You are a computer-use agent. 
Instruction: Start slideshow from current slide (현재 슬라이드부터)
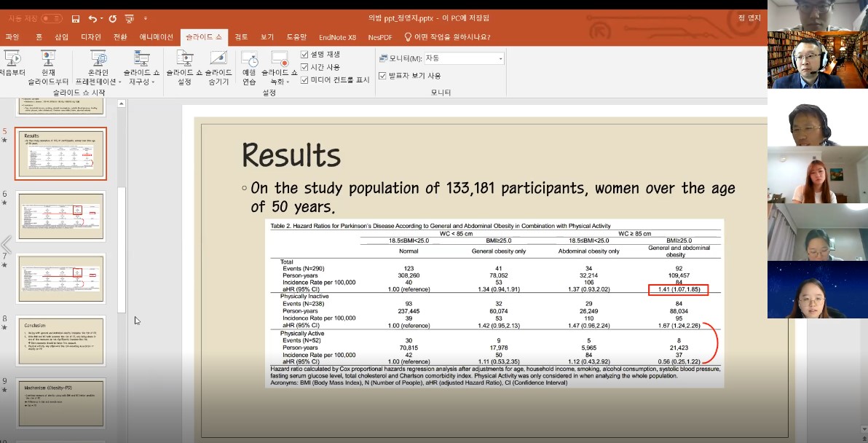(48, 68)
